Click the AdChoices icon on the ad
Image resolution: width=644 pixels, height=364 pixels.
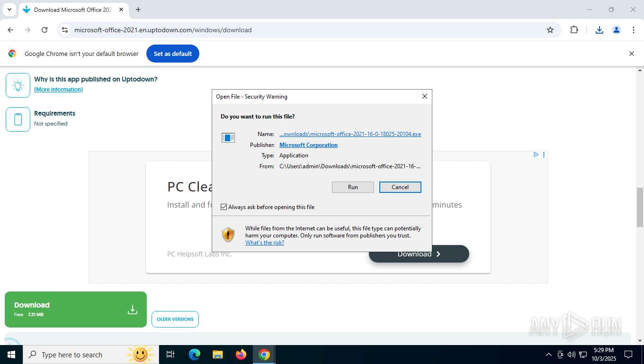(536, 155)
